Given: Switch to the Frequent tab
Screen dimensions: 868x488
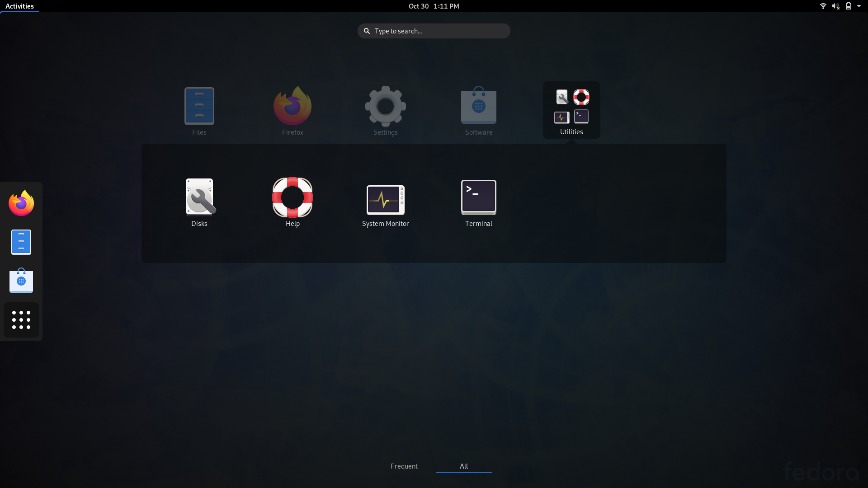Looking at the screenshot, I should point(404,466).
